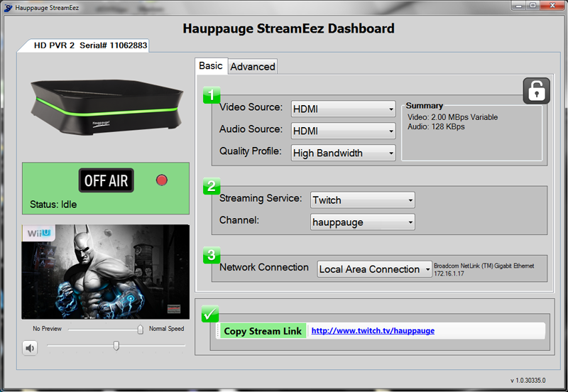Click the Batman game preview thumbnail
Image resolution: width=568 pixels, height=392 pixels.
tap(105, 271)
